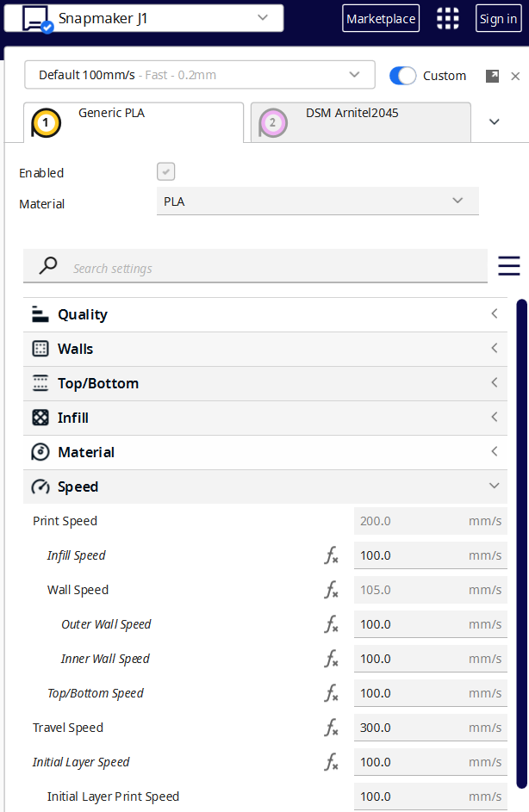Click the Speed gauge icon
Screen dimensions: 529x812
[x=40, y=487]
